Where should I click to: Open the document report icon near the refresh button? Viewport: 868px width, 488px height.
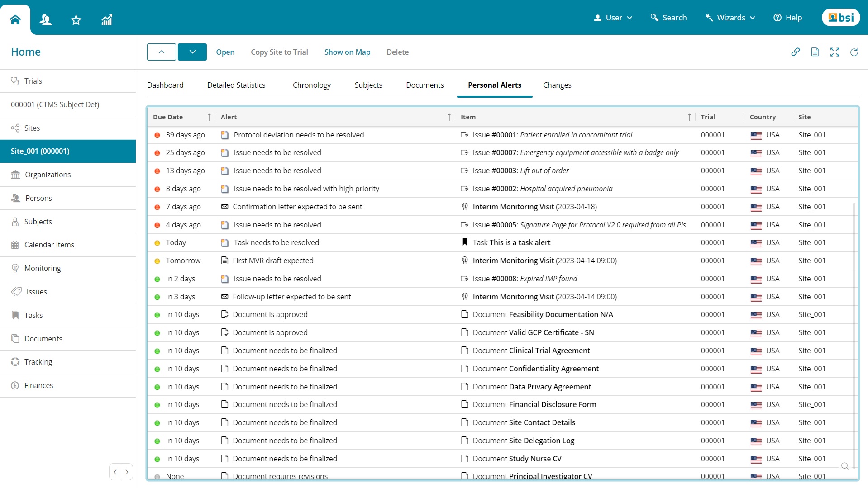point(815,52)
